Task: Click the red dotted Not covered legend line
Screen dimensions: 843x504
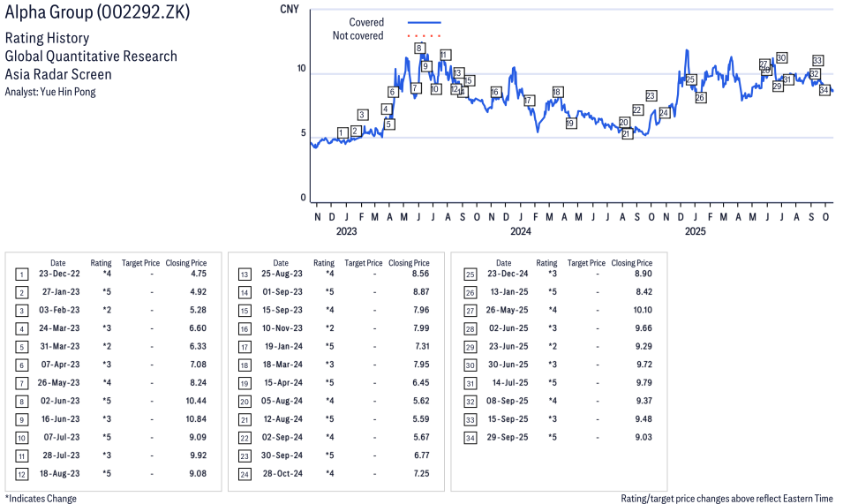Action: [425, 36]
